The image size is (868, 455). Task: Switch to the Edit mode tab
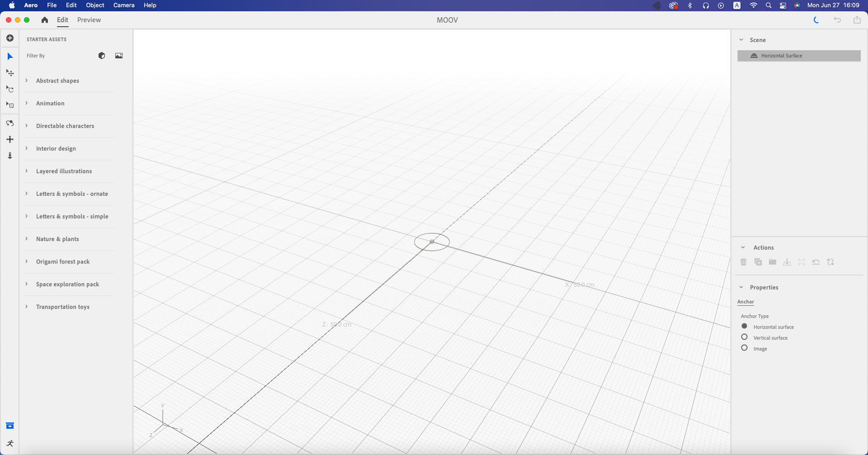[x=62, y=20]
